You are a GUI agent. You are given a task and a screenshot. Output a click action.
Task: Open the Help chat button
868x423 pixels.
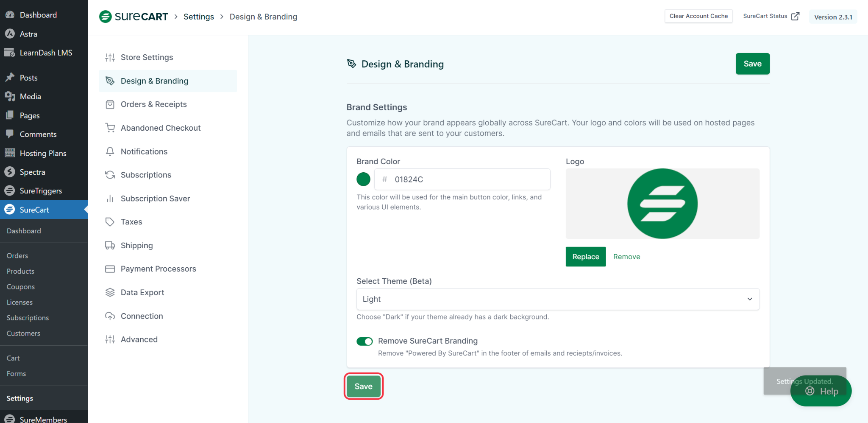tap(821, 391)
